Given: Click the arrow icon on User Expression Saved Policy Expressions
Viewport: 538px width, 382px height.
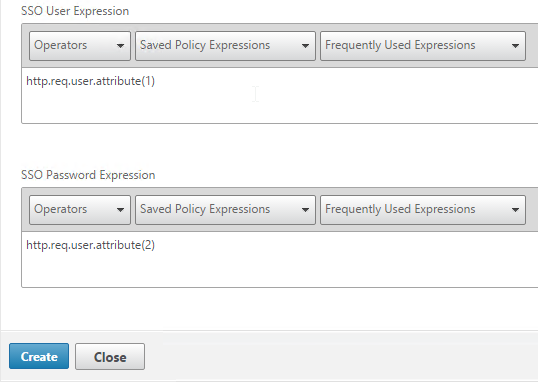Looking at the screenshot, I should [x=305, y=46].
